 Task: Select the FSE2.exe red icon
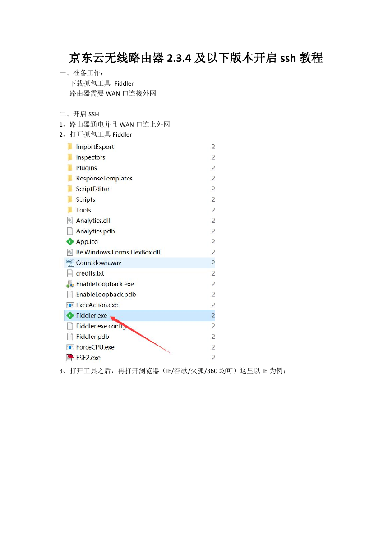pyautogui.click(x=70, y=358)
